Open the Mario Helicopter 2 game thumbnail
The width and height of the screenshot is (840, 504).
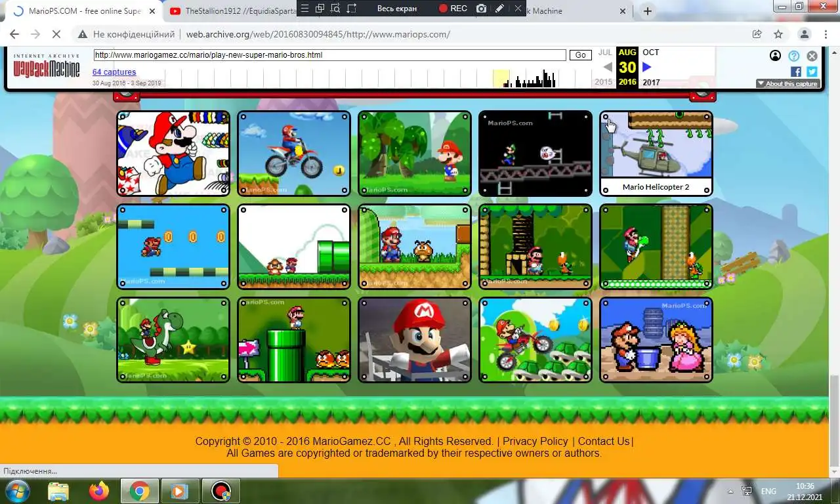[656, 154]
